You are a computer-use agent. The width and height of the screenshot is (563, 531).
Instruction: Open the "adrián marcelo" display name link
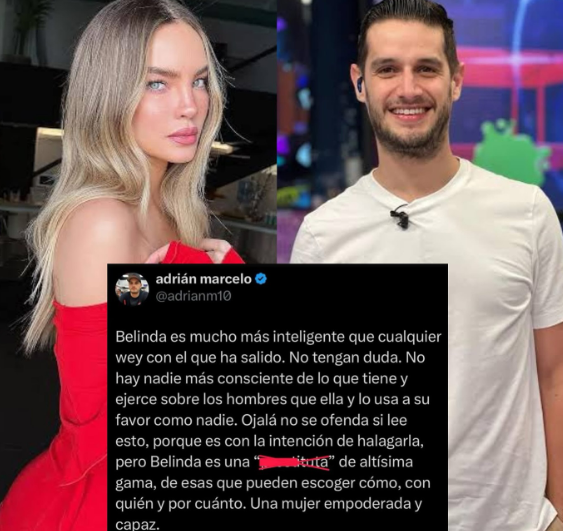click(x=203, y=279)
